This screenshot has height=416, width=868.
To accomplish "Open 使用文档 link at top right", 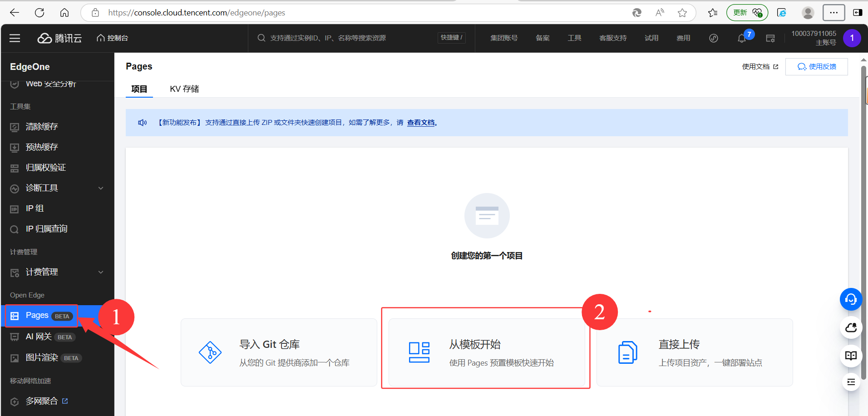I will click(x=760, y=67).
